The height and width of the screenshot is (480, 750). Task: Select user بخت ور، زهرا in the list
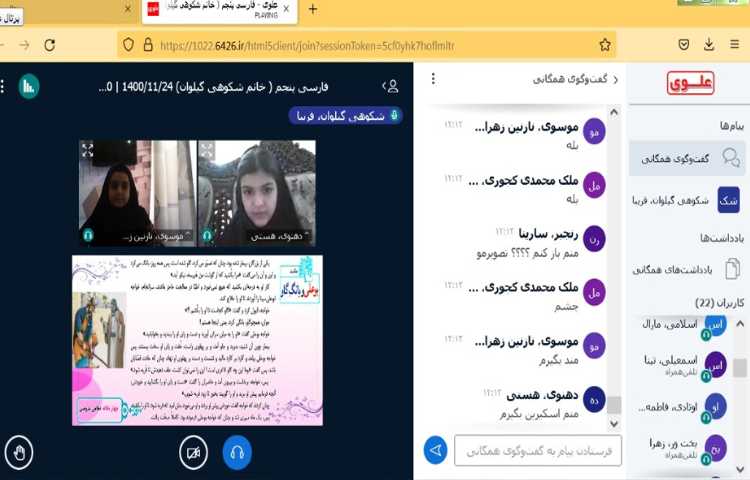pyautogui.click(x=685, y=448)
